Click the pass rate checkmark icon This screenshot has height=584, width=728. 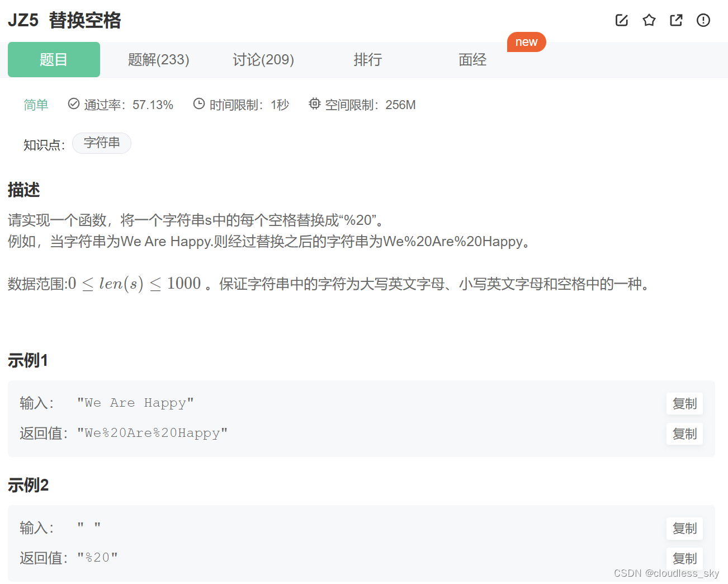(x=74, y=103)
